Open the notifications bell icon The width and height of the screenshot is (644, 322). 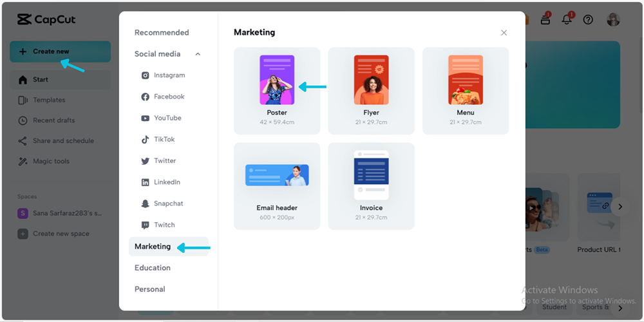click(567, 19)
